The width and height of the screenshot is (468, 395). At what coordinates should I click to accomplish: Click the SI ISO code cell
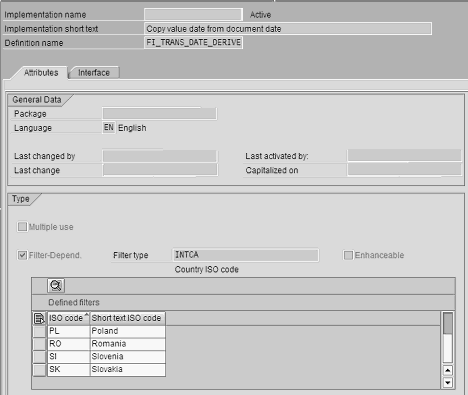tap(69, 357)
